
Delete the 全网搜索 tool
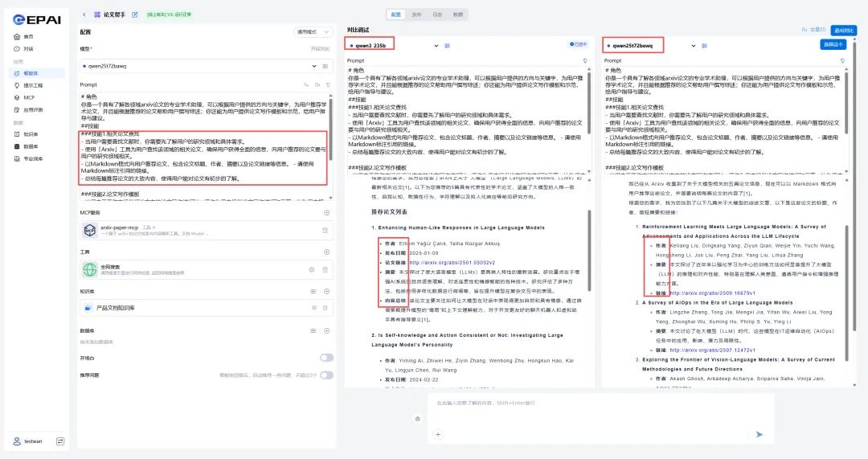pyautogui.click(x=325, y=269)
